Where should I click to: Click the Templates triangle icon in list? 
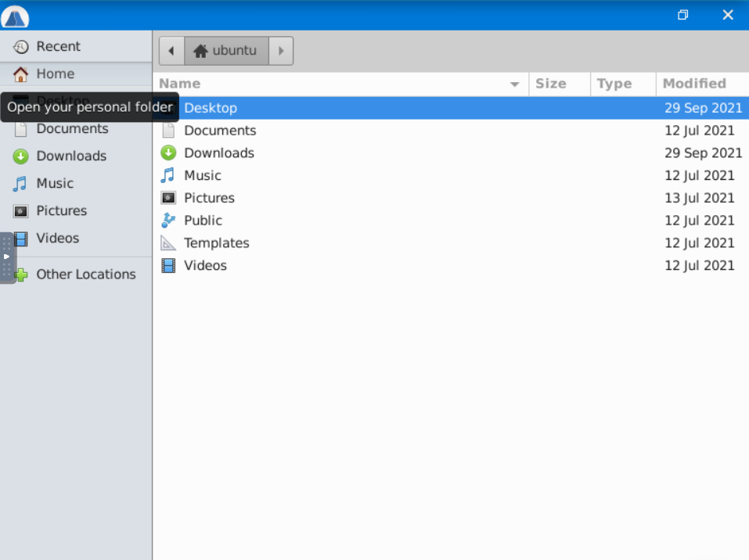[168, 243]
